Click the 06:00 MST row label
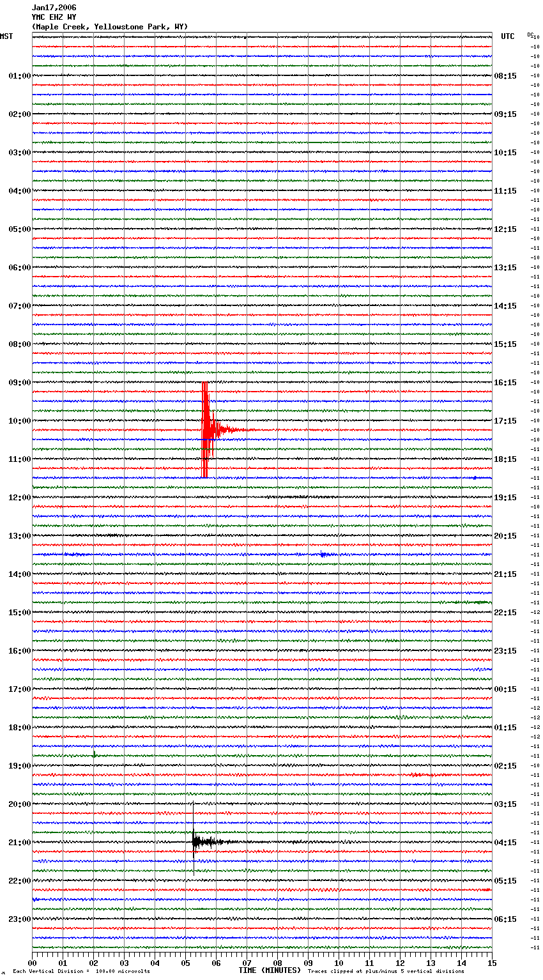The width and height of the screenshot is (543, 980). click(19, 268)
